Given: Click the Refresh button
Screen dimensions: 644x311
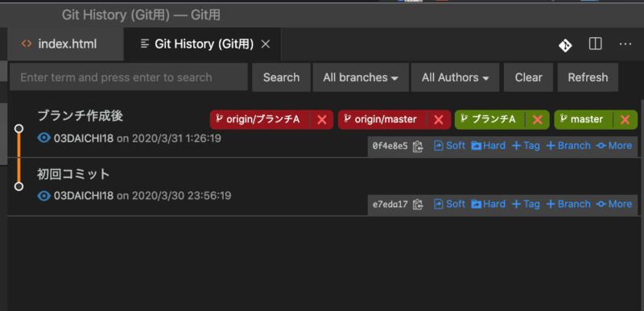Looking at the screenshot, I should (588, 77).
